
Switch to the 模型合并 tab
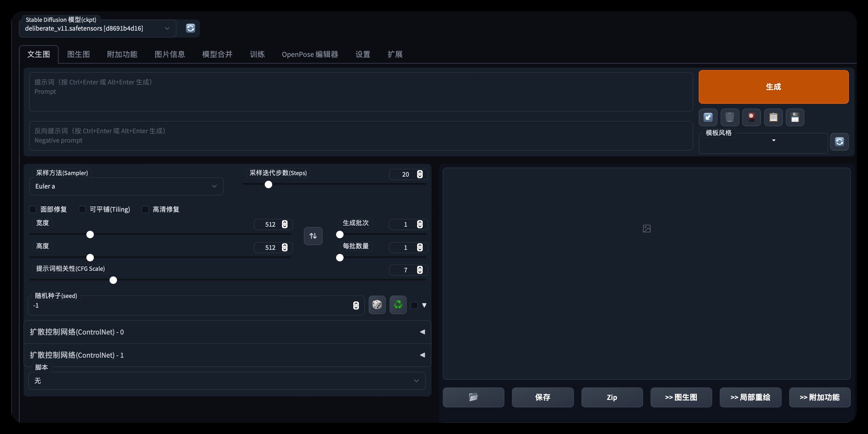[x=217, y=54]
